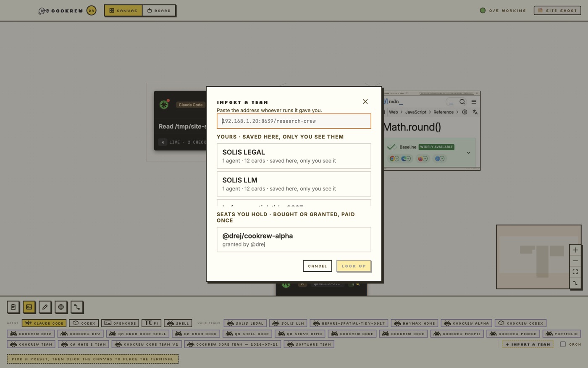Toggle the Orch checkbox
588x368 pixels.
563,344
